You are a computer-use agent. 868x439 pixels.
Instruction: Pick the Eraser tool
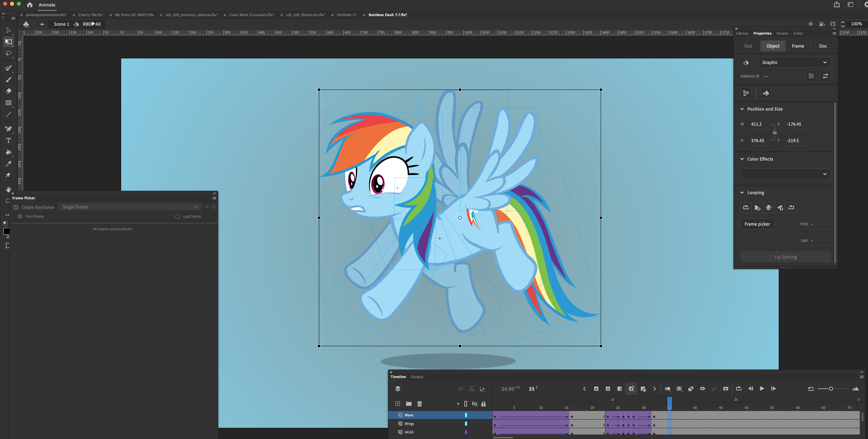(x=9, y=91)
